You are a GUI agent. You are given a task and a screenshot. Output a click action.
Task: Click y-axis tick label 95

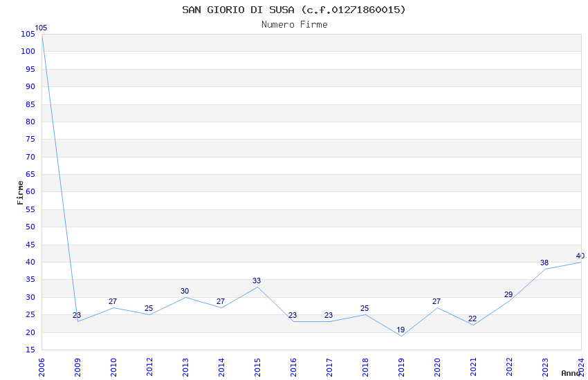click(x=30, y=69)
